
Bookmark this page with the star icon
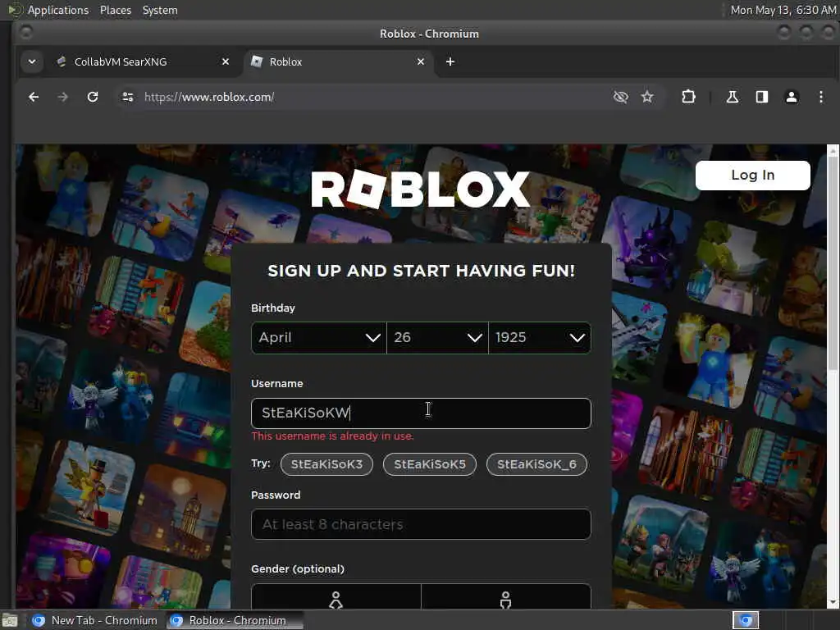tap(647, 97)
